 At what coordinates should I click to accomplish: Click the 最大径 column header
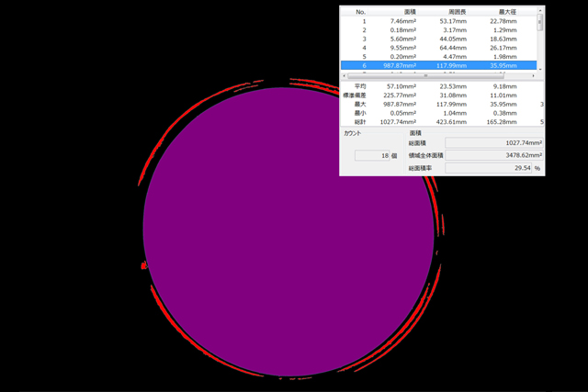504,12
